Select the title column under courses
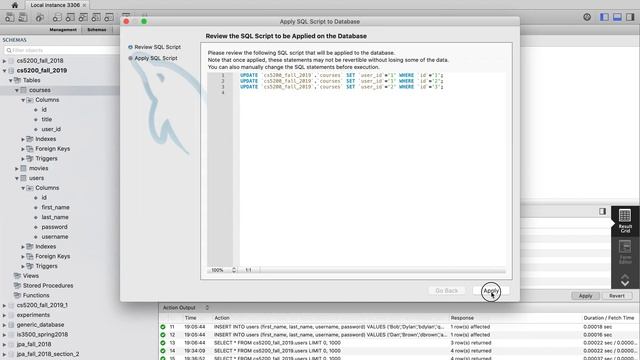 47,119
